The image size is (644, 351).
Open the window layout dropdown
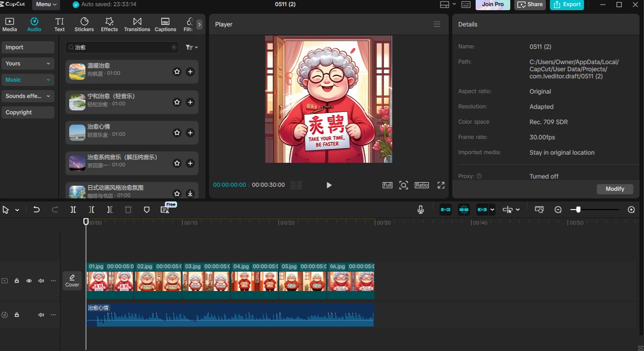448,5
